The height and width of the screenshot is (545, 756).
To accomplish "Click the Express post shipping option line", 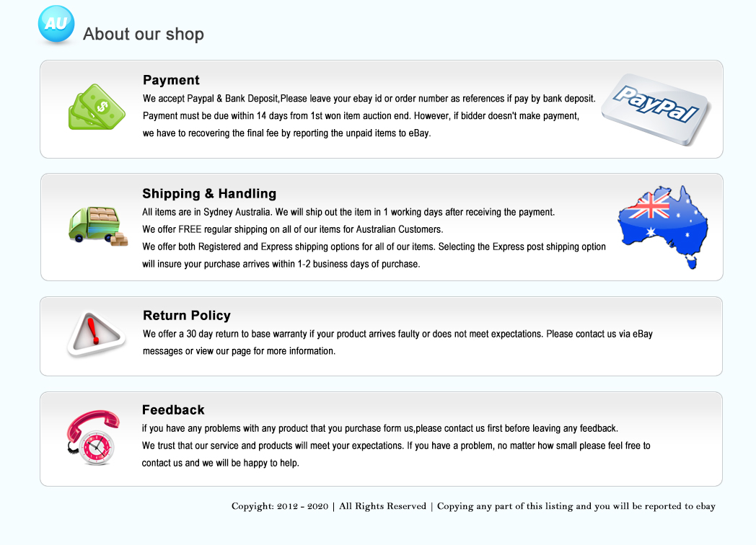I will pyautogui.click(x=374, y=247).
